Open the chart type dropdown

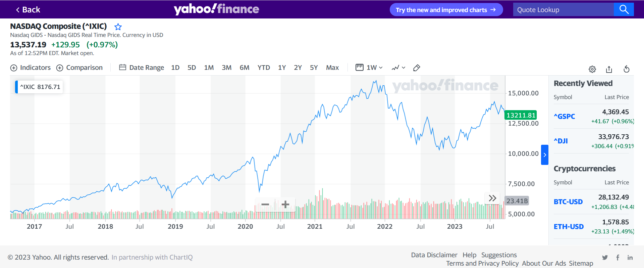tap(398, 68)
